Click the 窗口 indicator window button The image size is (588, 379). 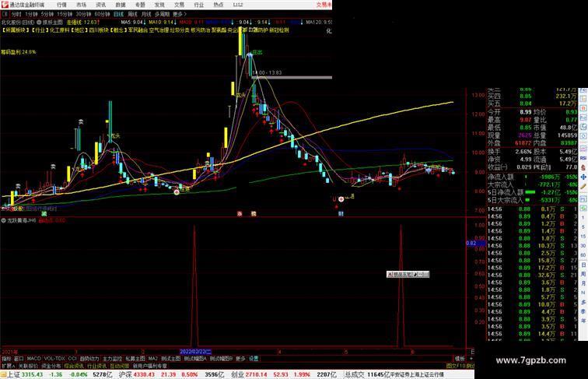click(x=19, y=359)
